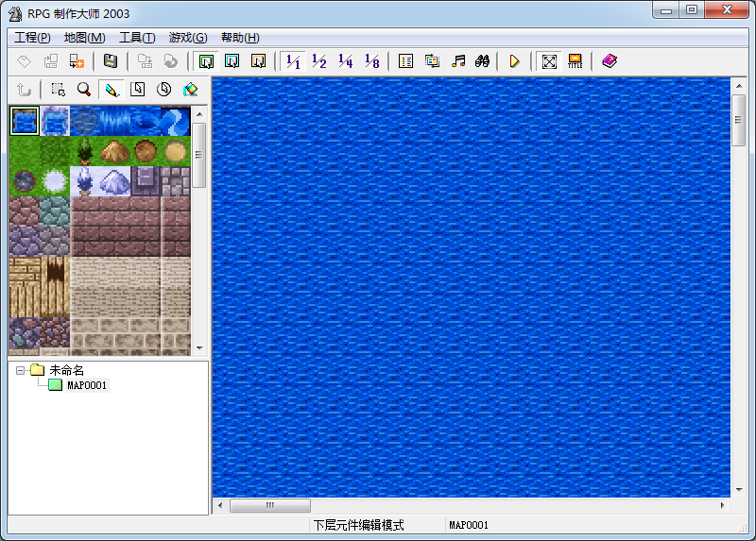Click the map horizontal scrollbar thumb
The width and height of the screenshot is (756, 541).
coord(270,505)
